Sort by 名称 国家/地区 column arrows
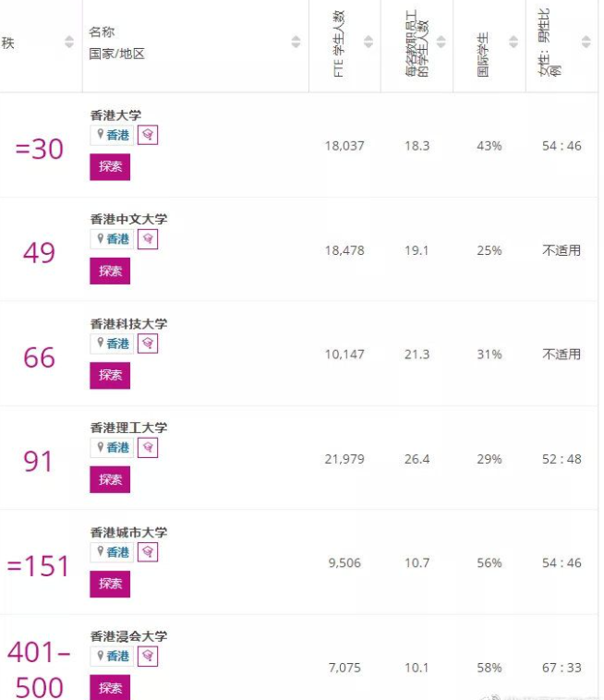 (296, 42)
